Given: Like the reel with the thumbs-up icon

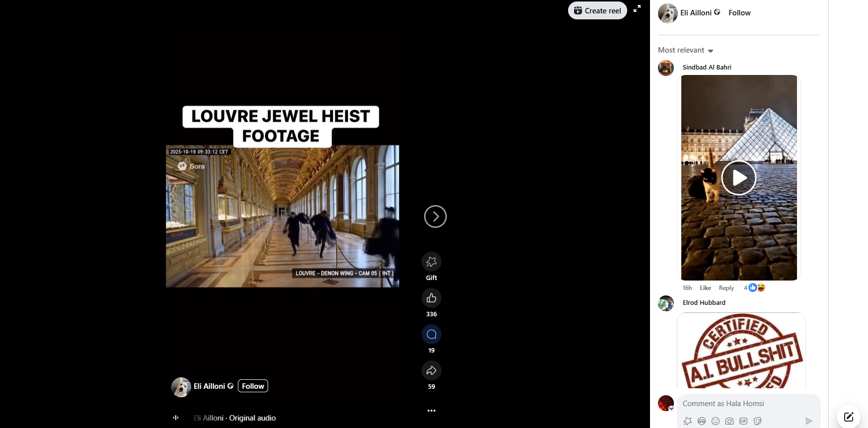Looking at the screenshot, I should point(431,298).
